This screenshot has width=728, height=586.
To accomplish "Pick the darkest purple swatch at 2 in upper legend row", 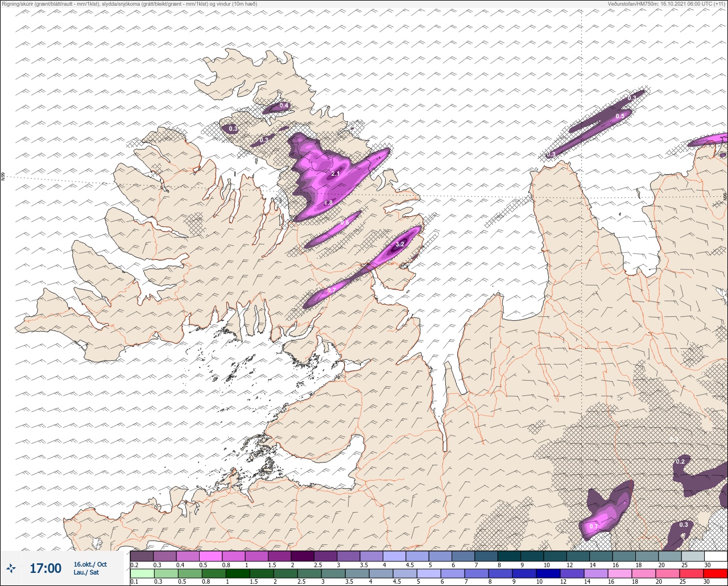I will pyautogui.click(x=302, y=556).
